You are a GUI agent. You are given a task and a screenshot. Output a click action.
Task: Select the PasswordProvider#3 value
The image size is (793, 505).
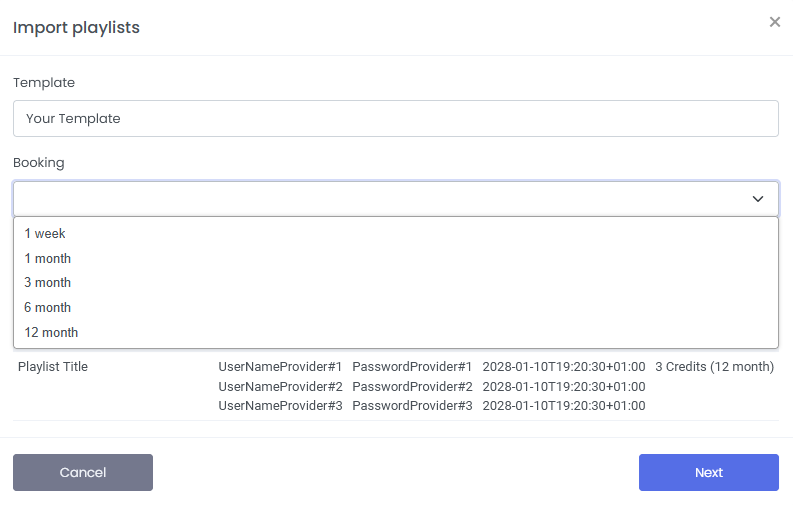pyautogui.click(x=412, y=406)
